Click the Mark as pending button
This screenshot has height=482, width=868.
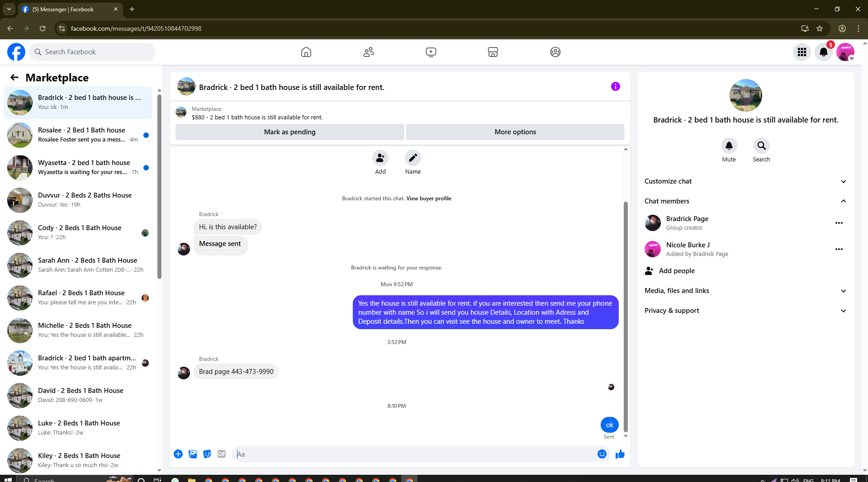click(289, 132)
